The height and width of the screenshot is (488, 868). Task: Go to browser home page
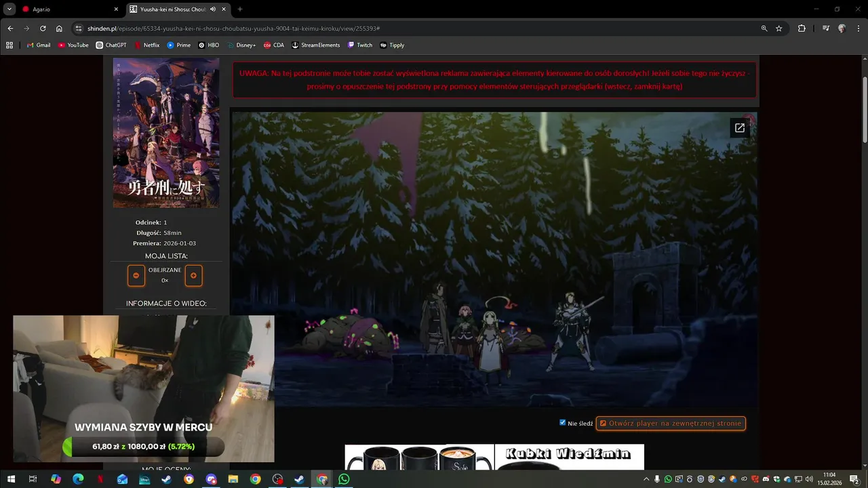point(59,28)
